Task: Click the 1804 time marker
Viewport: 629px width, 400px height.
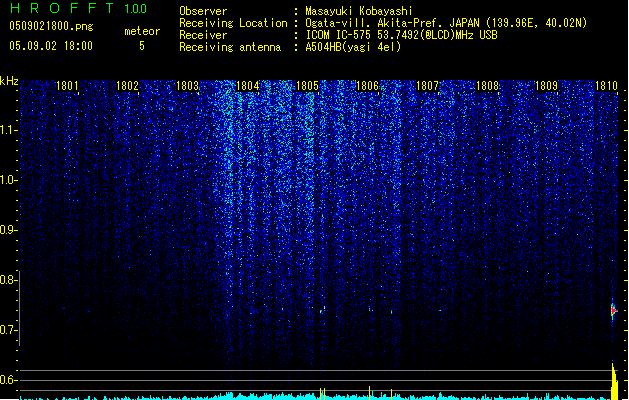Action: pos(248,86)
